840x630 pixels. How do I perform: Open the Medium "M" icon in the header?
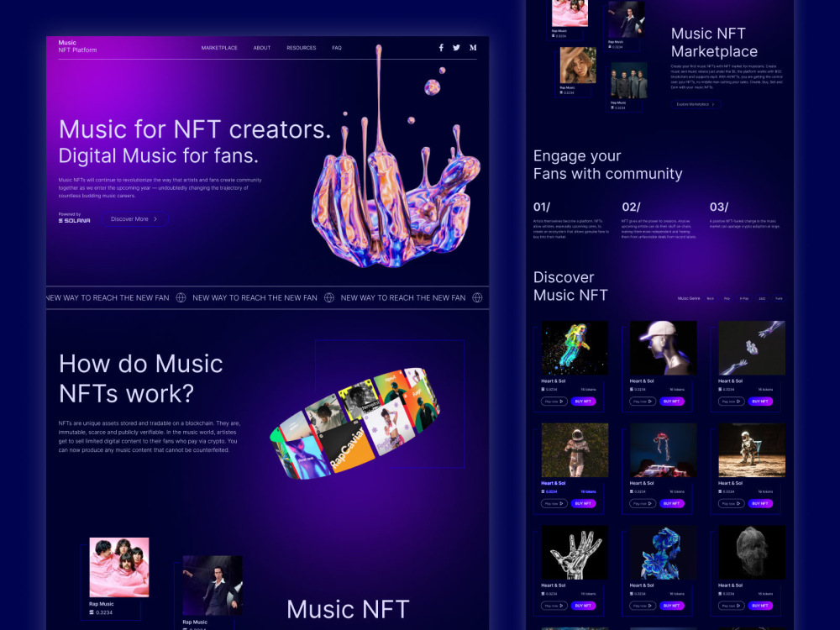473,48
